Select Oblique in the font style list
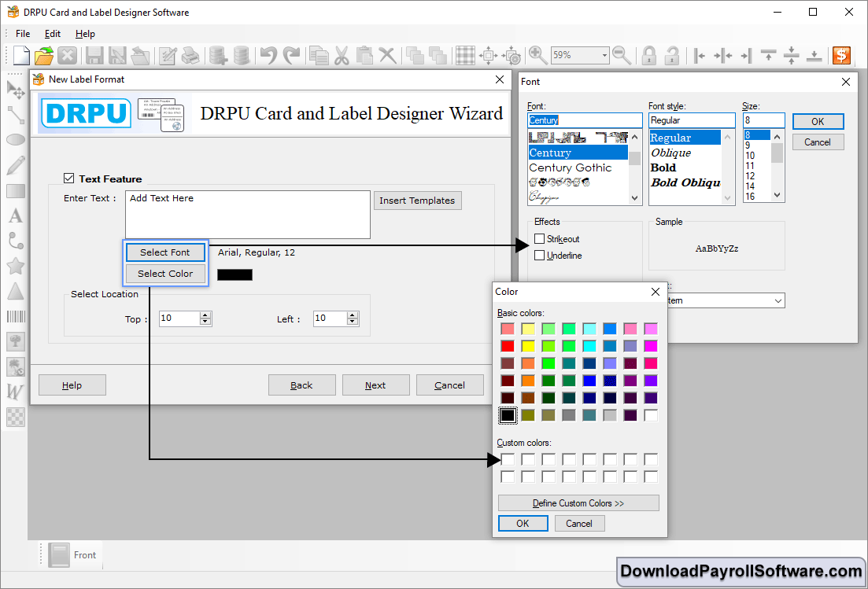This screenshot has height=589, width=868. coord(671,153)
